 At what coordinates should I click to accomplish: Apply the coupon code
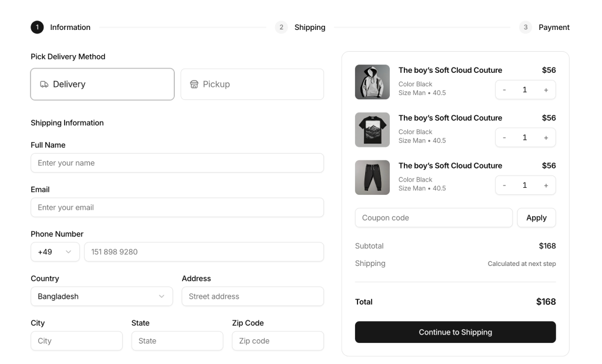point(536,217)
